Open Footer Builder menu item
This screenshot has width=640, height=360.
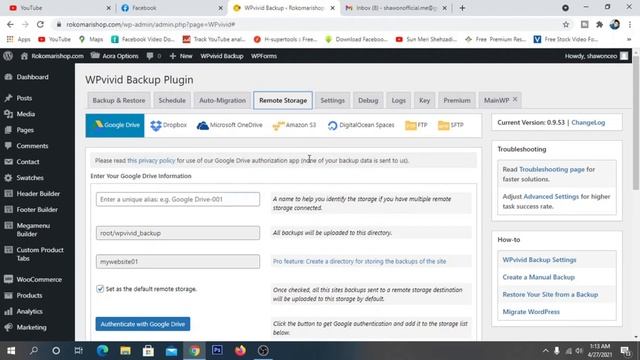pos(37,209)
